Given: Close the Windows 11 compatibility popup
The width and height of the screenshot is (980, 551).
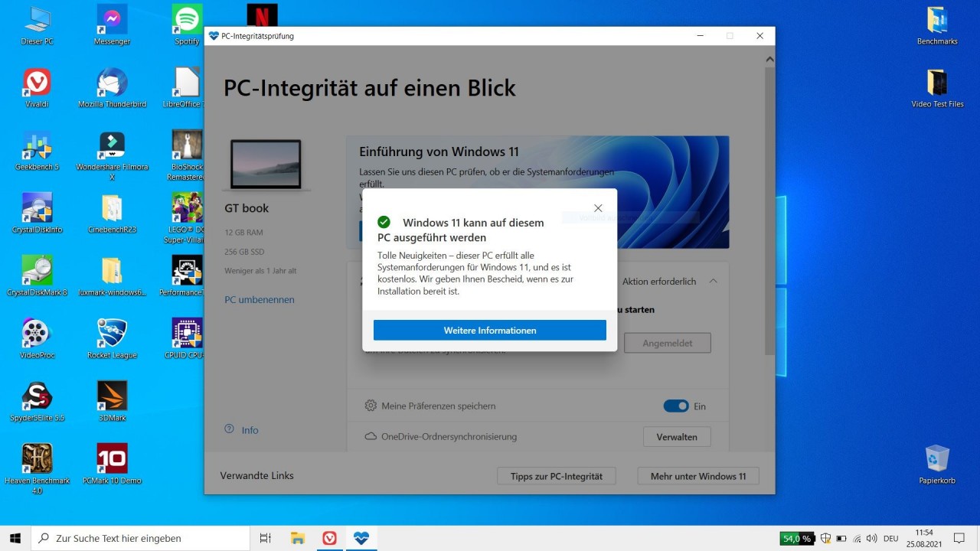Looking at the screenshot, I should tap(598, 208).
